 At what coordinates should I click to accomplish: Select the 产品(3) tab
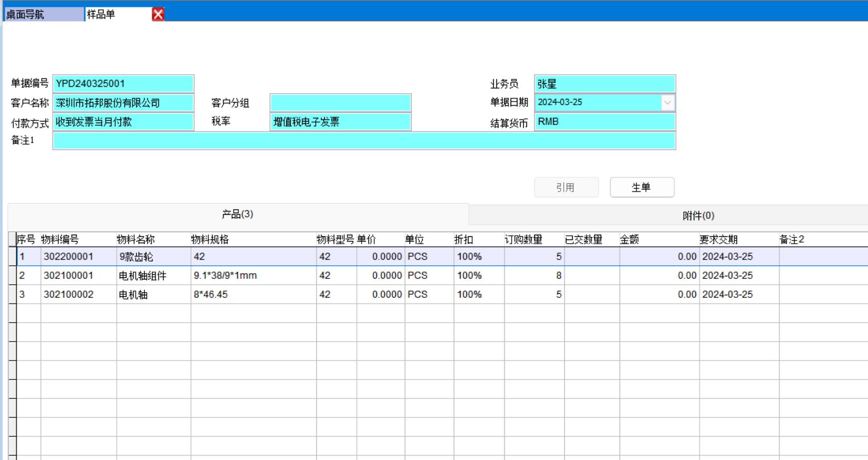point(237,214)
